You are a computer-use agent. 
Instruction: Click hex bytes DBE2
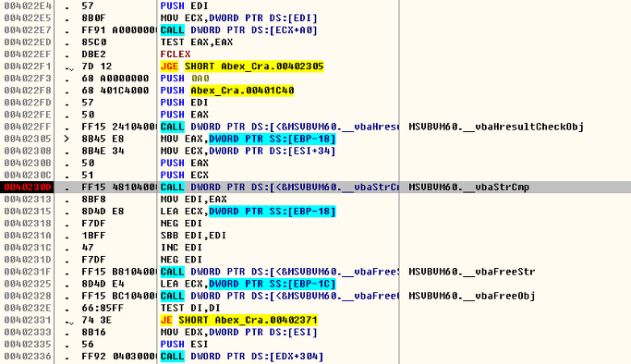[x=93, y=55]
